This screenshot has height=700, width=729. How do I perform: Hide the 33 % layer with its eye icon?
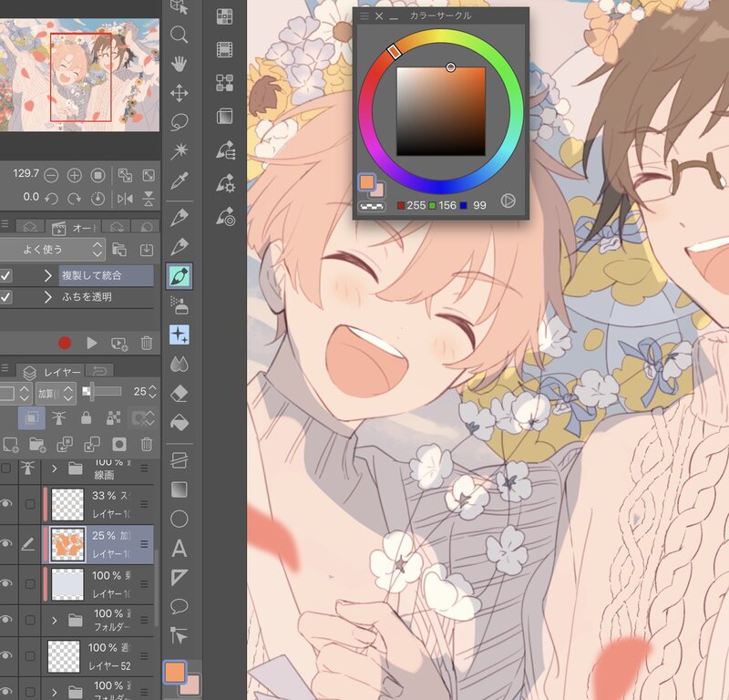tap(6, 504)
